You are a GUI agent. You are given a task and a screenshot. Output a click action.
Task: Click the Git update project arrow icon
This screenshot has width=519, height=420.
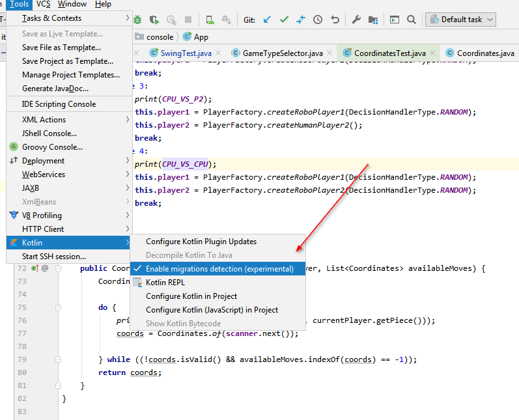pyautogui.click(x=267, y=20)
